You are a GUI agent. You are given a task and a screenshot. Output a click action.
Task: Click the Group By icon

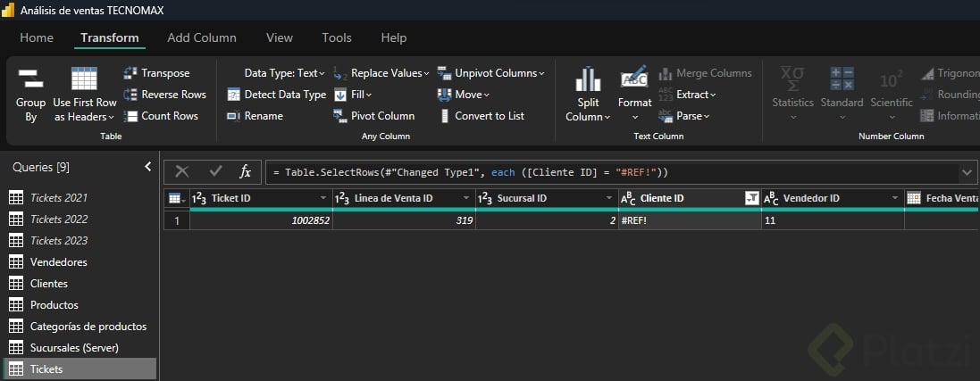coord(30,79)
